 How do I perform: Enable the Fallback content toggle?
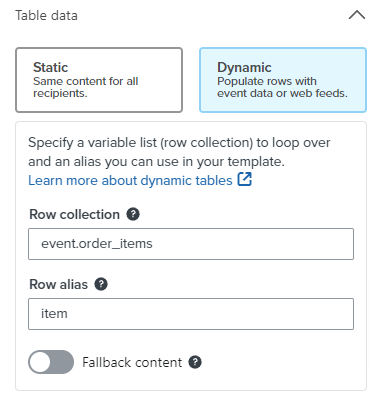coord(51,362)
